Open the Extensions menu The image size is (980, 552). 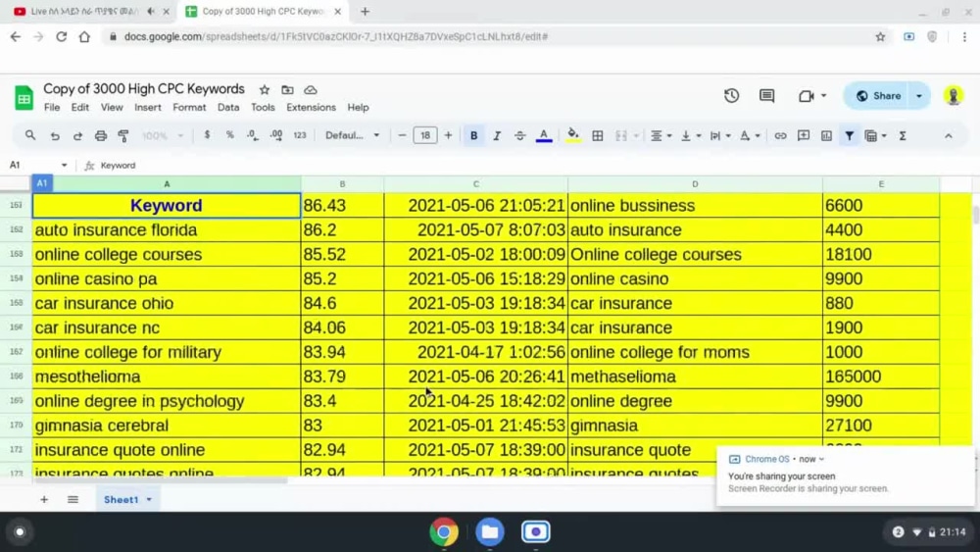point(311,108)
